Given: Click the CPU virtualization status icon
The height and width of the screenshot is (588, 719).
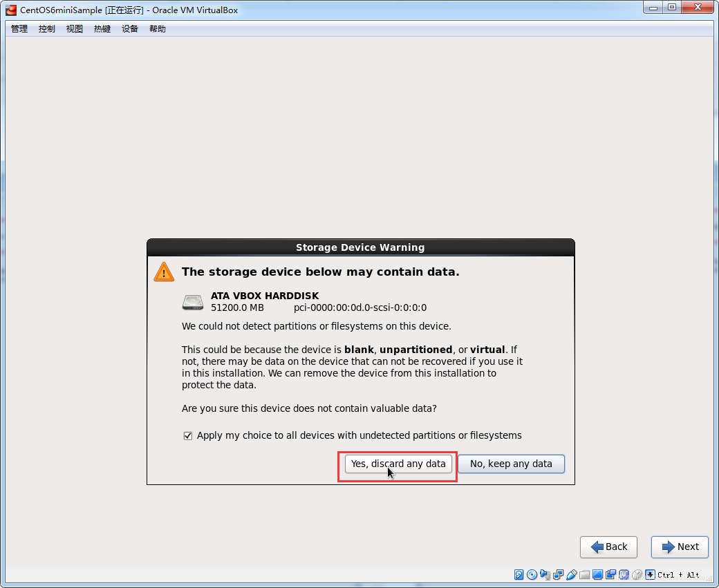Looking at the screenshot, I should (x=624, y=575).
